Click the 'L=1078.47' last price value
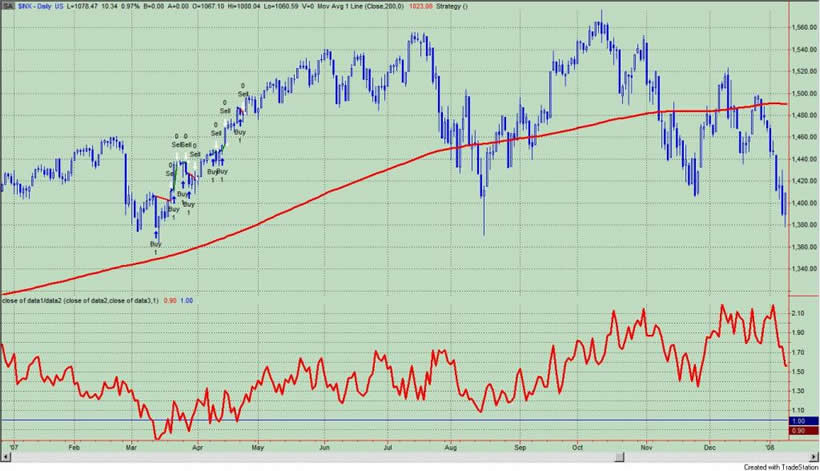The width and height of the screenshot is (820, 471). point(83,6)
